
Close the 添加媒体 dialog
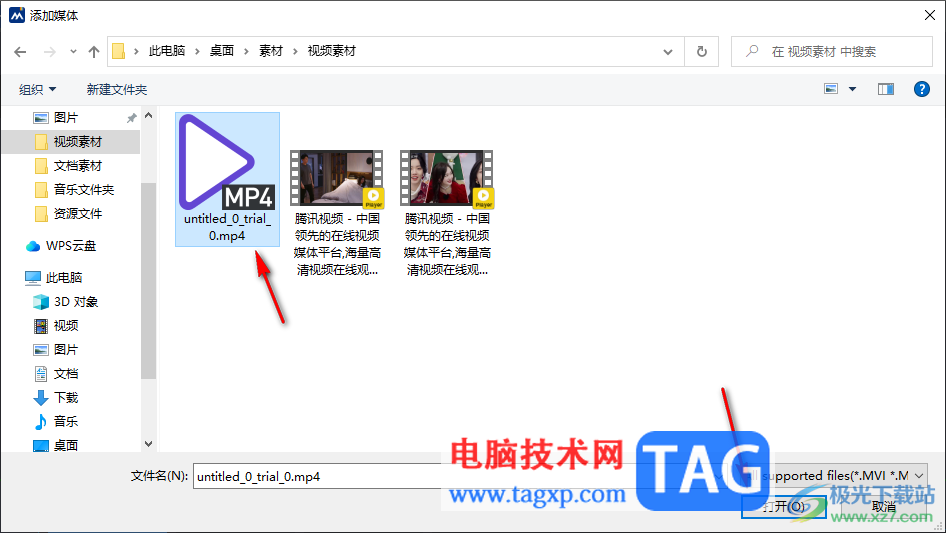pyautogui.click(x=930, y=15)
